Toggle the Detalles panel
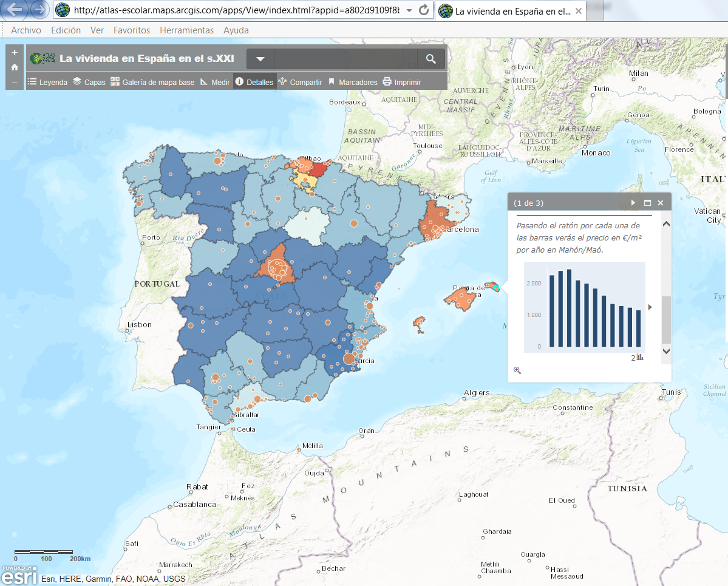 tap(254, 82)
